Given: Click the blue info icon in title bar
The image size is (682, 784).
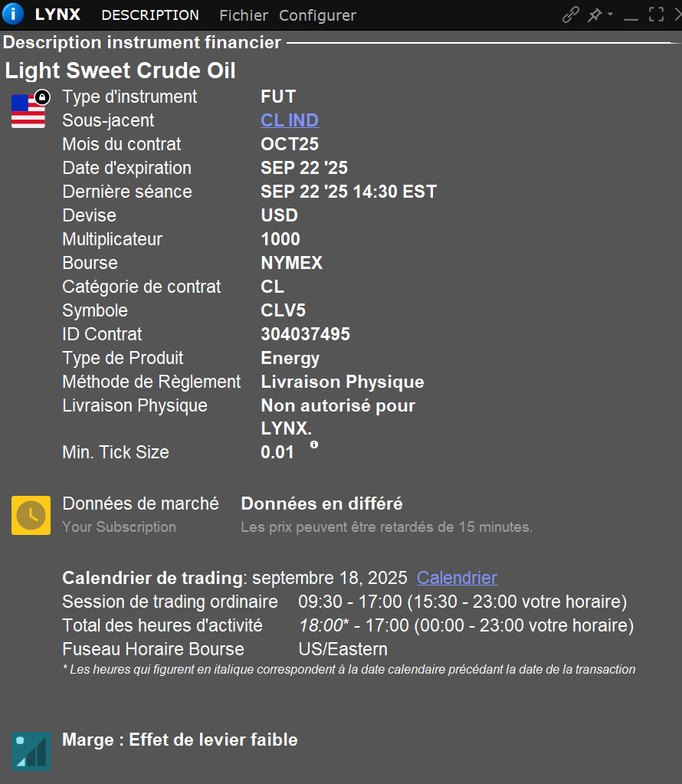Looking at the screenshot, I should click(13, 15).
